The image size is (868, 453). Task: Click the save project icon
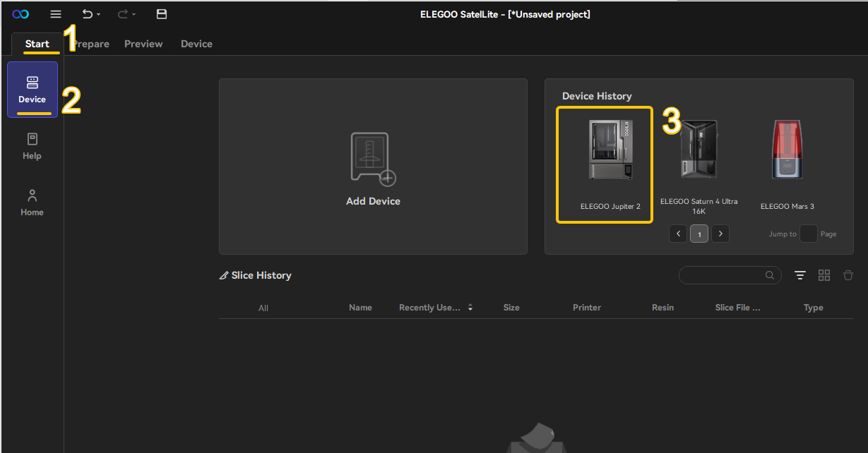pos(162,14)
